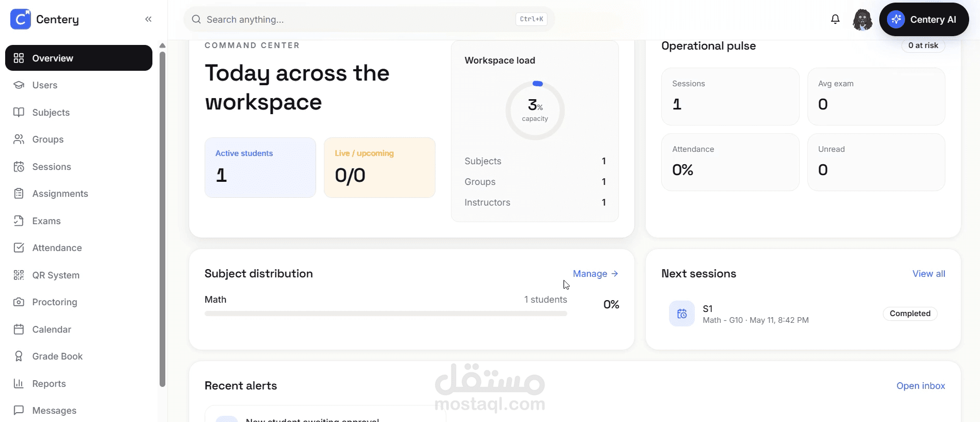Click the Exams file icon
This screenshot has width=980, height=422.
point(19,221)
